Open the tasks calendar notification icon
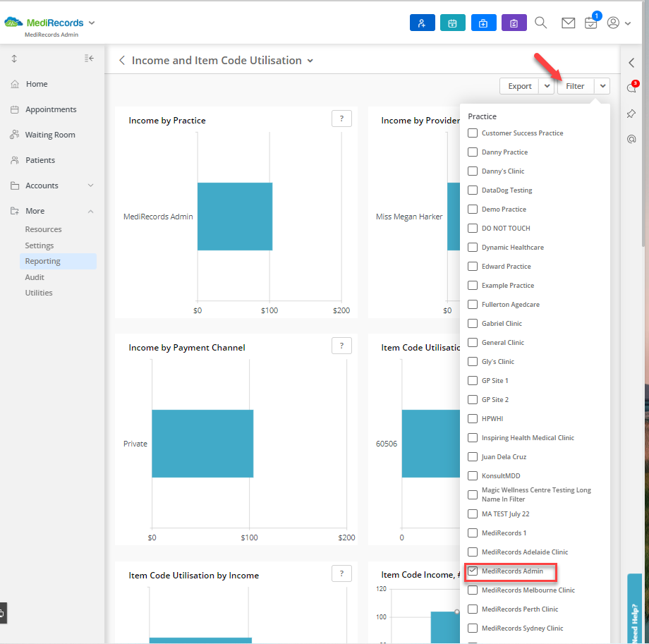This screenshot has width=649, height=644. pyautogui.click(x=591, y=23)
